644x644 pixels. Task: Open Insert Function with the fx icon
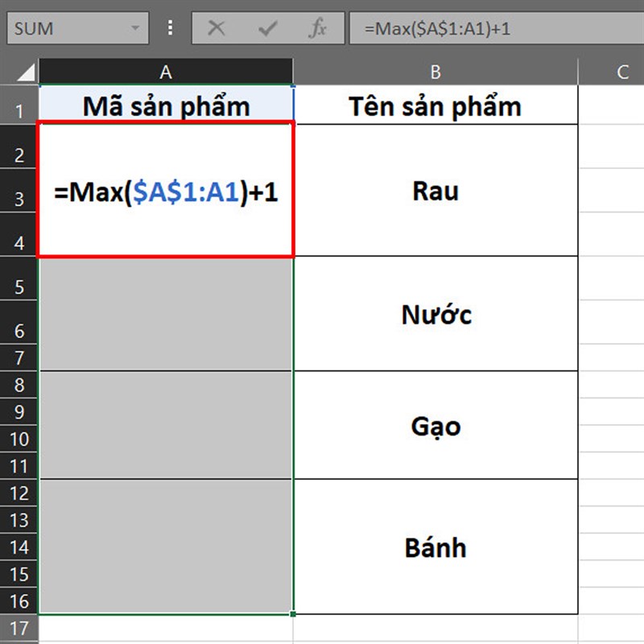[x=317, y=27]
